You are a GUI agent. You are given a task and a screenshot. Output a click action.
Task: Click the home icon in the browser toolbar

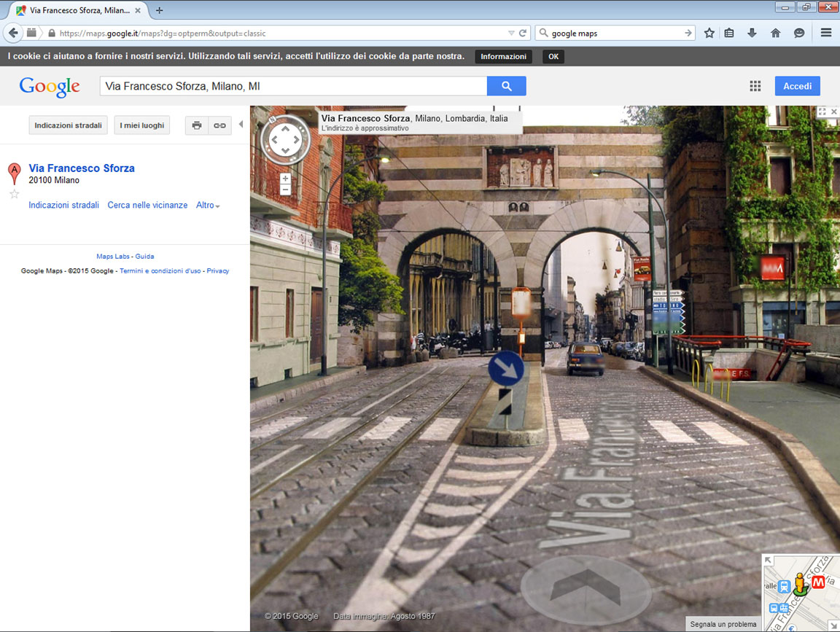coord(775,33)
